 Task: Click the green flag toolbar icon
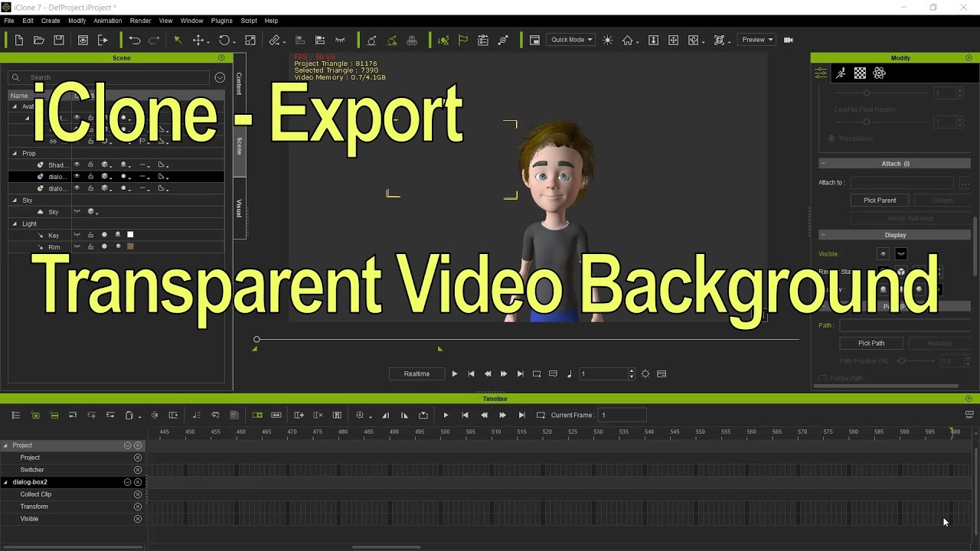(x=463, y=40)
